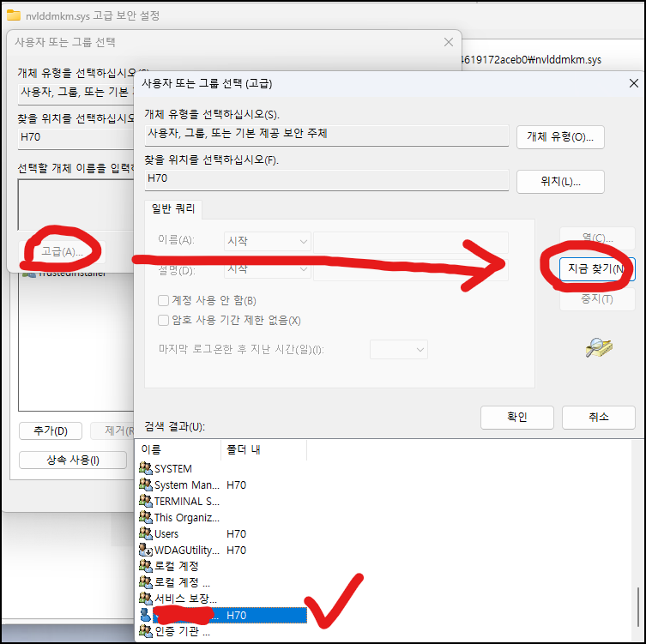Expand the 마지막 로그온 days dropdown
The height and width of the screenshot is (644, 646).
[x=398, y=350]
